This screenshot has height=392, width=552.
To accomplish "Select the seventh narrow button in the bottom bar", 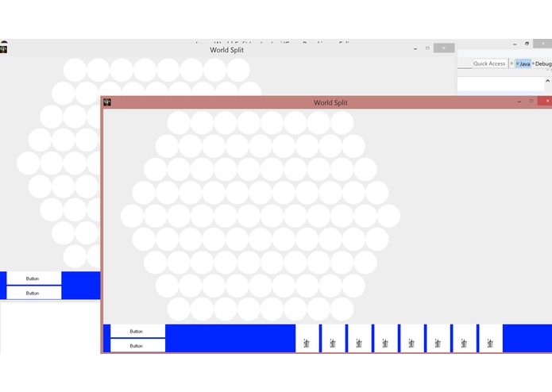I will coord(465,338).
